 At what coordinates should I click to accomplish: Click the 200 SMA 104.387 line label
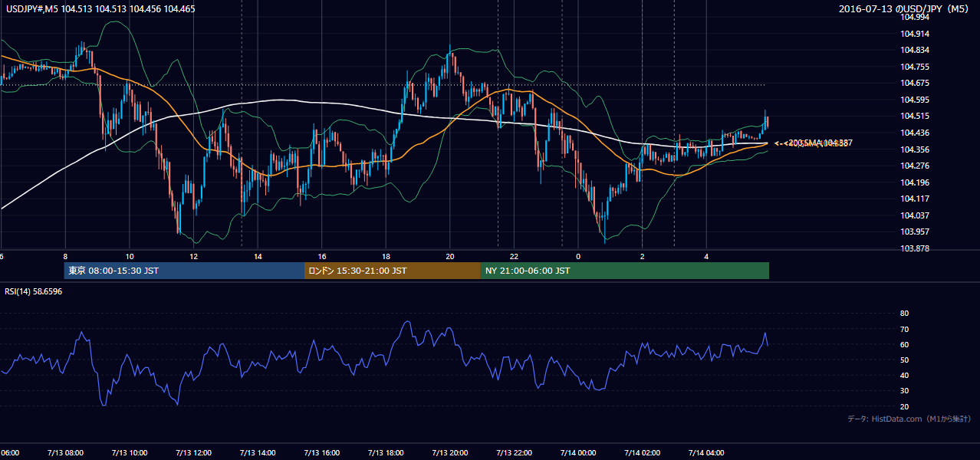pyautogui.click(x=816, y=143)
